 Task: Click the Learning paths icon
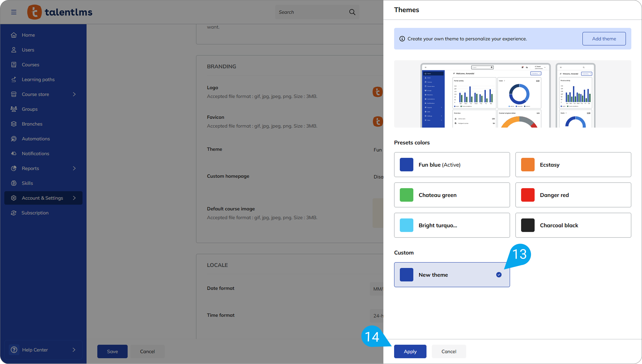[x=14, y=79]
